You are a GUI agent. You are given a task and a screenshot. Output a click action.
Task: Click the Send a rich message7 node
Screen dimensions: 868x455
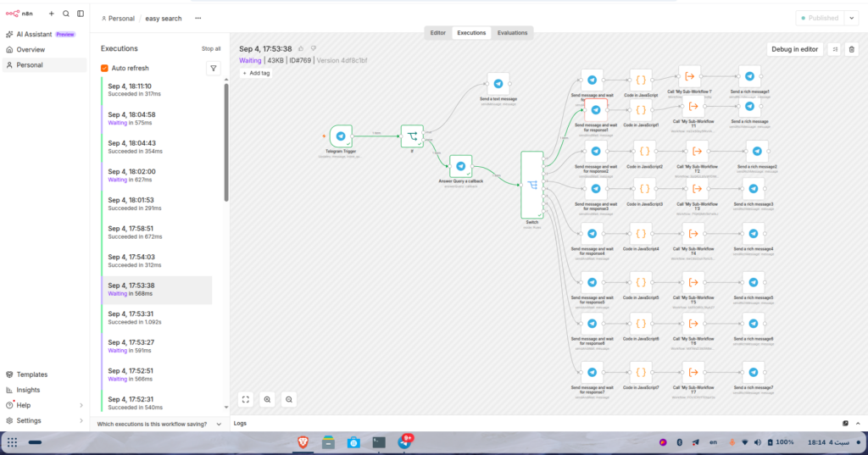(754, 373)
